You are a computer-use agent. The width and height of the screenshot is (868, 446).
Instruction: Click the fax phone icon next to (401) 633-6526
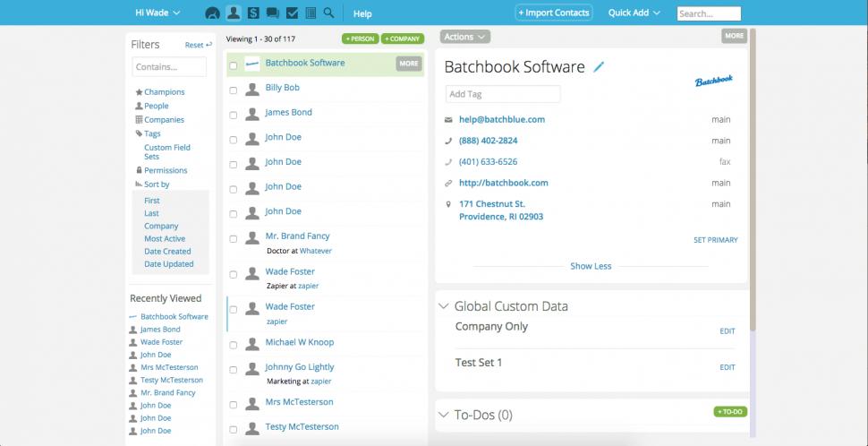point(448,162)
